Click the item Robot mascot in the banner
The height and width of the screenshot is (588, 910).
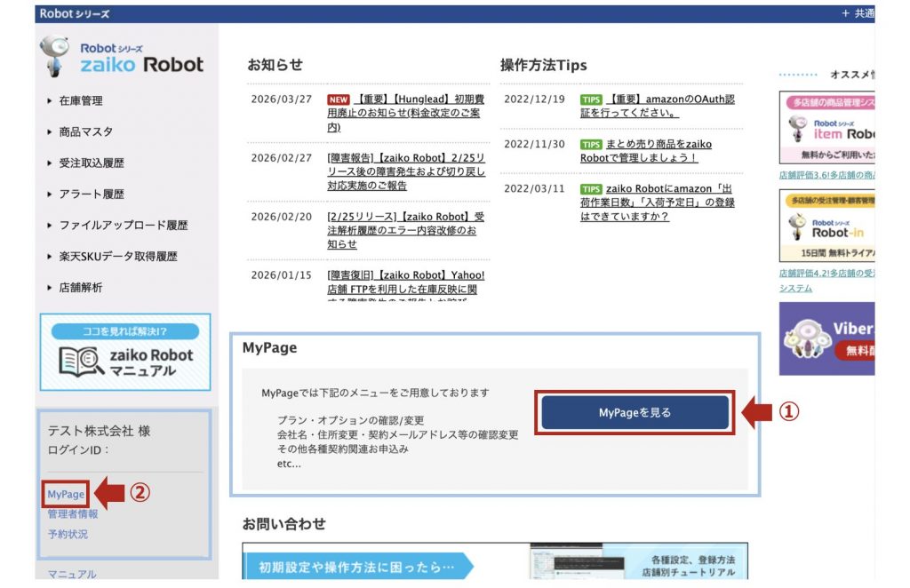pyautogui.click(x=798, y=130)
